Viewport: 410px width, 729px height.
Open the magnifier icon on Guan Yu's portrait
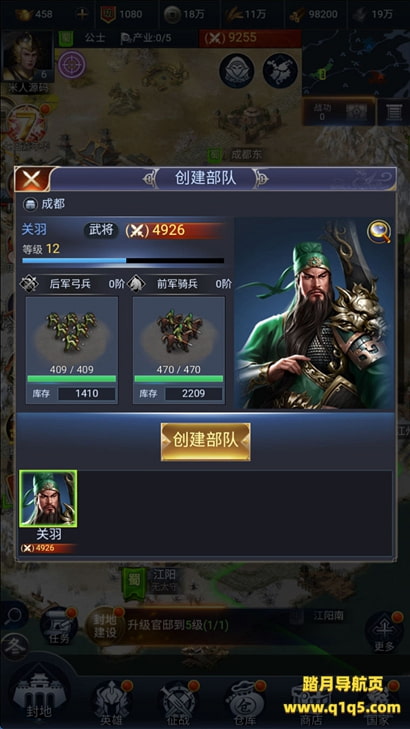coord(379,232)
